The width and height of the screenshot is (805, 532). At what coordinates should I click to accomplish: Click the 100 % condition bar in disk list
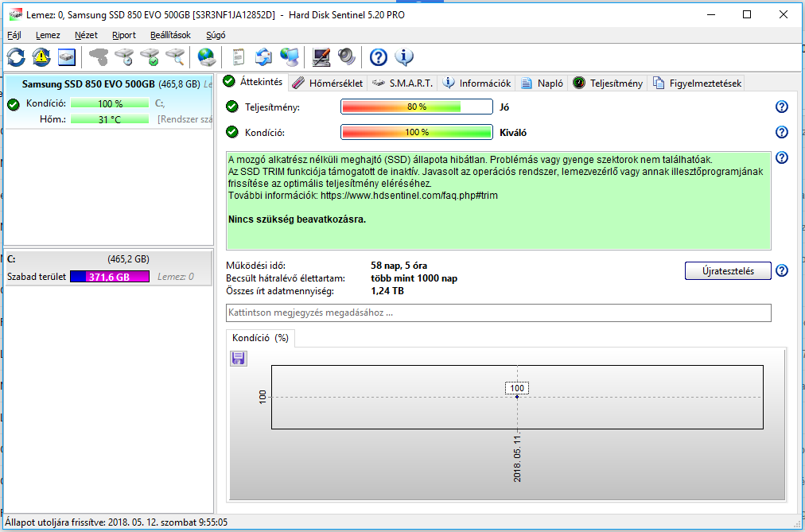[x=110, y=103]
